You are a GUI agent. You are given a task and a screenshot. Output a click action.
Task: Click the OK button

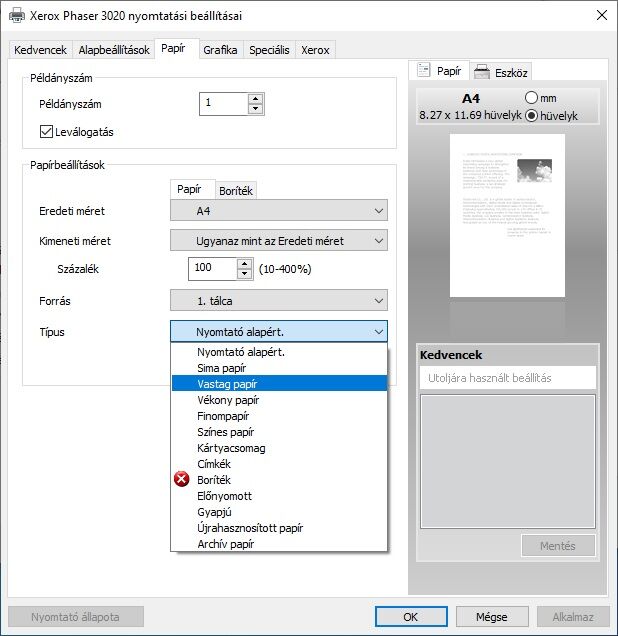coord(411,617)
